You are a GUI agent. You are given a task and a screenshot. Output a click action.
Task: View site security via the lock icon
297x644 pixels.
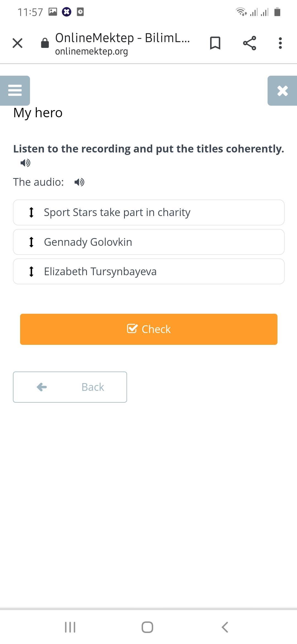(x=45, y=43)
